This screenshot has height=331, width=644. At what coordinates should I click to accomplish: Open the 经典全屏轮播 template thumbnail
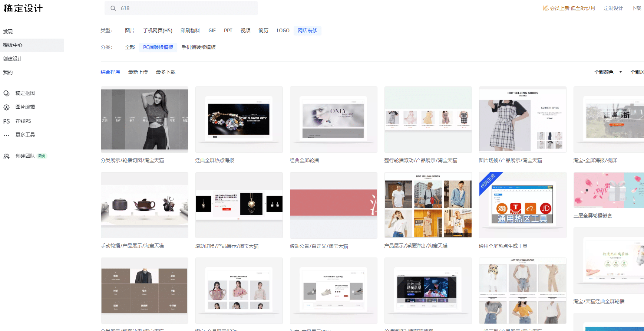(x=334, y=119)
